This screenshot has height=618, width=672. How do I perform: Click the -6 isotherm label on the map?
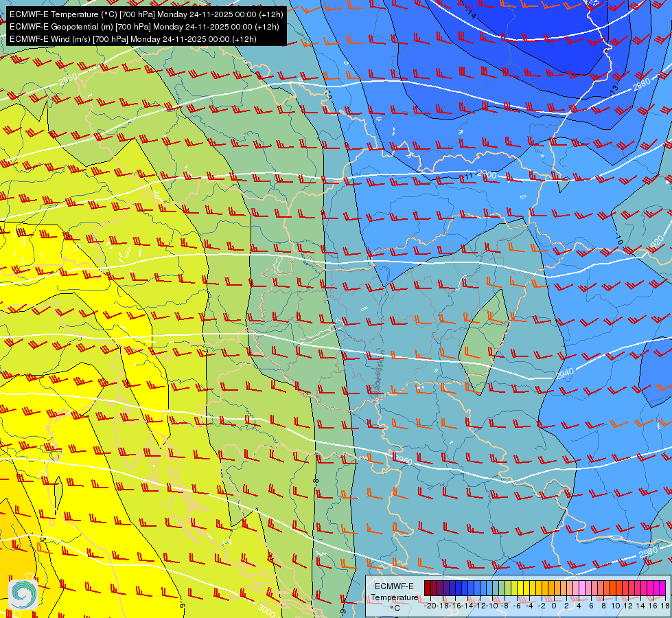tap(182, 606)
